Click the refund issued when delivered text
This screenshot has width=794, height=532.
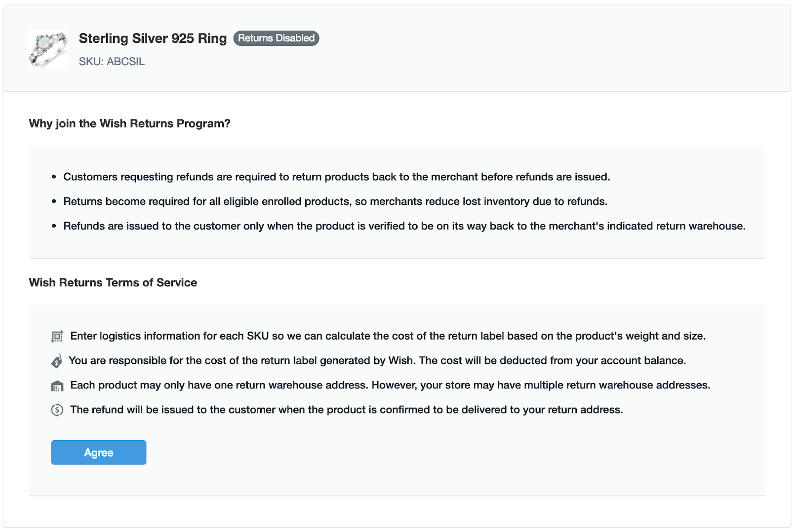pyautogui.click(x=346, y=410)
